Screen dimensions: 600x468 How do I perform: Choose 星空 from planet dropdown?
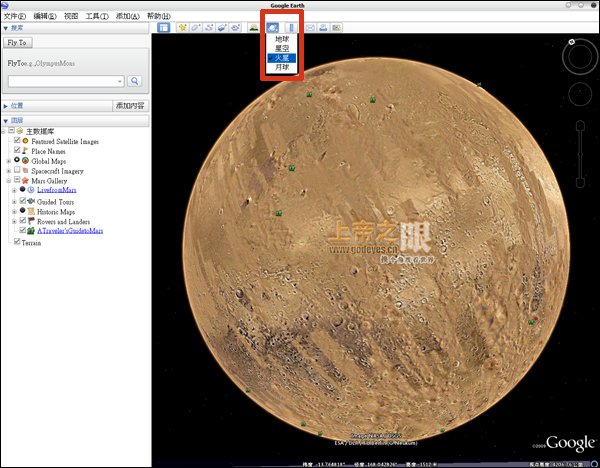(282, 48)
